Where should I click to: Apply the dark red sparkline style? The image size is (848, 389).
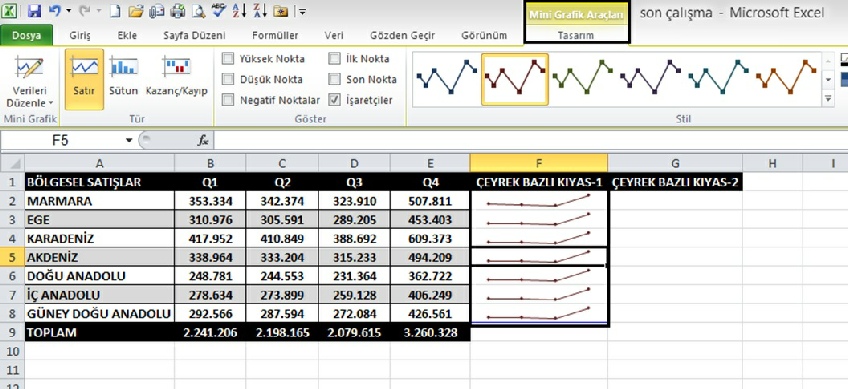tap(515, 79)
